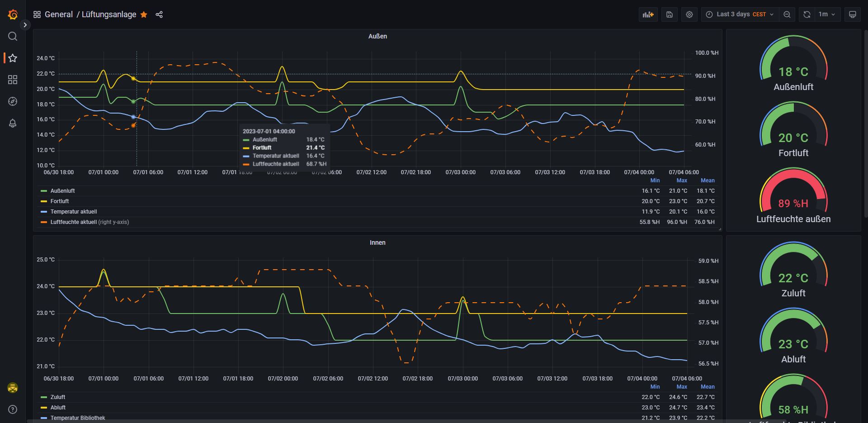Open the user profile avatar
This screenshot has width=868, height=423.
coord(13,388)
